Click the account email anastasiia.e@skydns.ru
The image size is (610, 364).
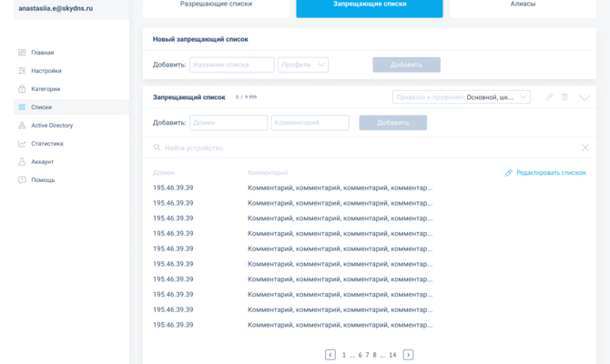[x=56, y=8]
